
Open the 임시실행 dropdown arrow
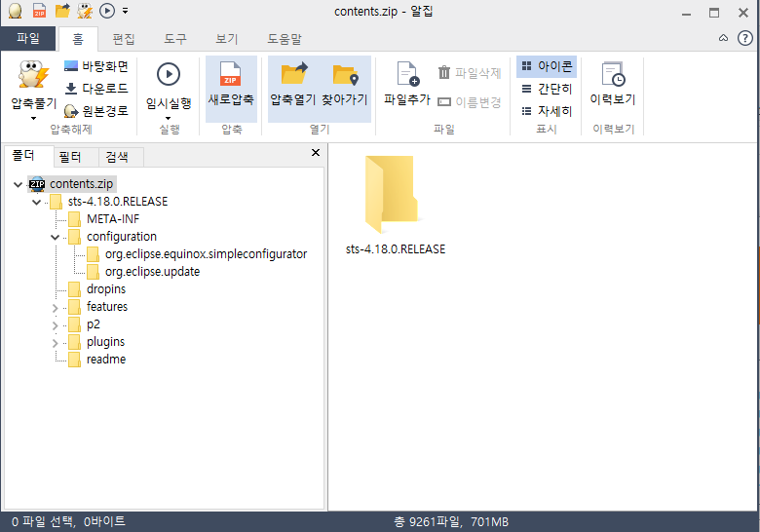tap(169, 118)
